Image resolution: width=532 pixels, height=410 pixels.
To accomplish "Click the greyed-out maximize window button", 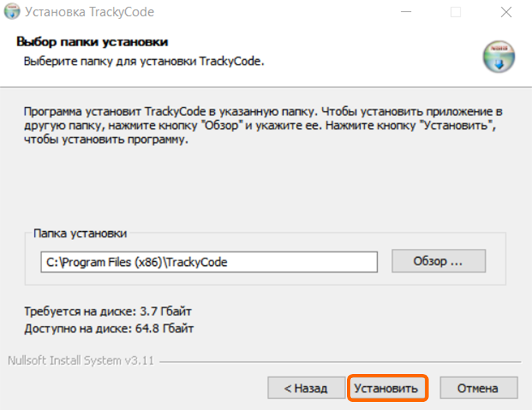I will coord(455,12).
